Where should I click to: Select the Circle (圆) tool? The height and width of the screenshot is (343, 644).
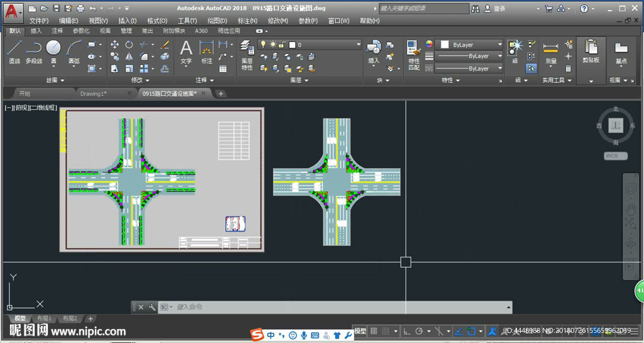pos(53,52)
